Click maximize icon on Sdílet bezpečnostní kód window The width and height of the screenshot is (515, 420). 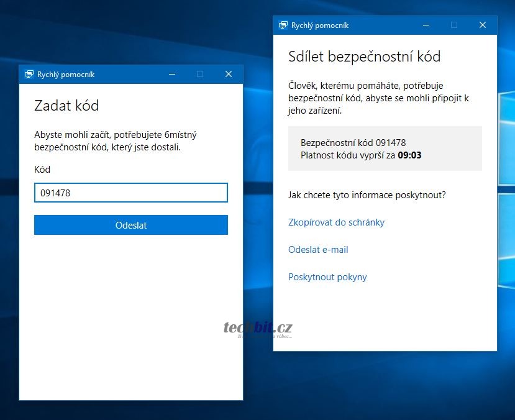pyautogui.click(x=454, y=25)
